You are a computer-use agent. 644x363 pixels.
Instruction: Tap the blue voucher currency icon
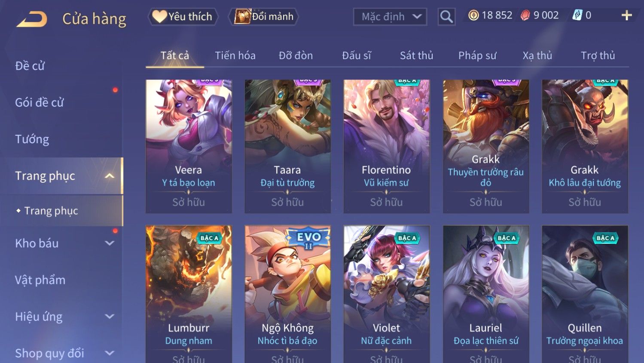(x=577, y=15)
